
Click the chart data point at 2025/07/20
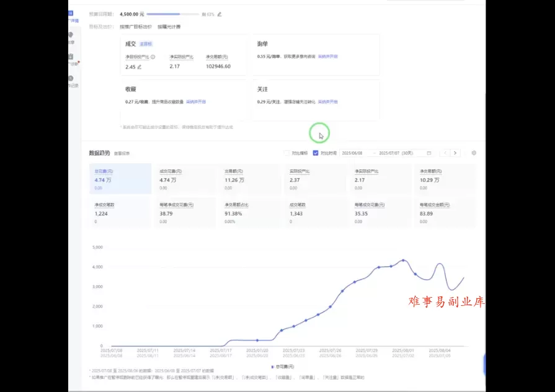coord(257,341)
